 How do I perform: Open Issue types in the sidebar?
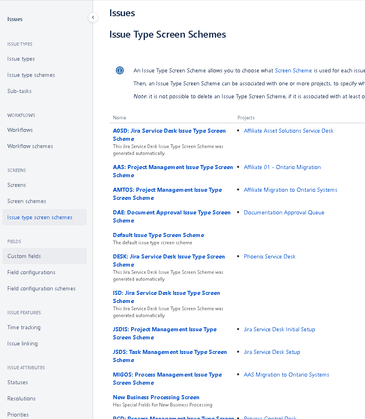click(21, 59)
